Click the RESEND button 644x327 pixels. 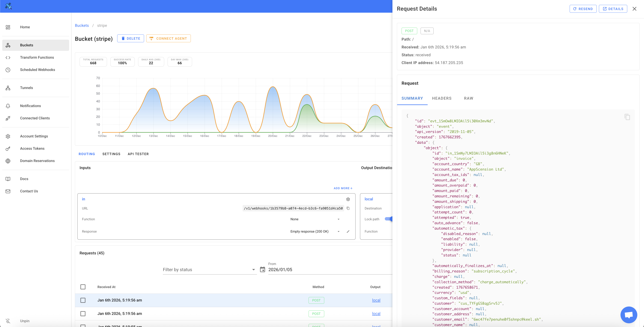click(583, 9)
